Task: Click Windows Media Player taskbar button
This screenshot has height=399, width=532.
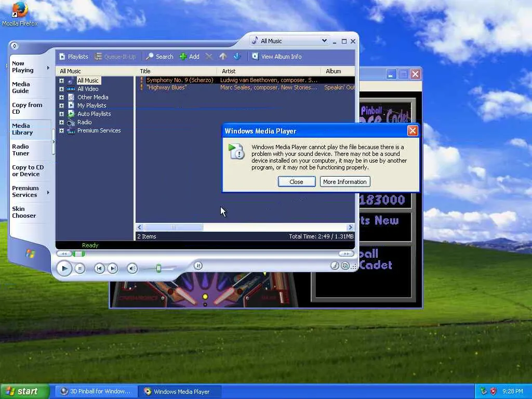Action: [x=180, y=392]
